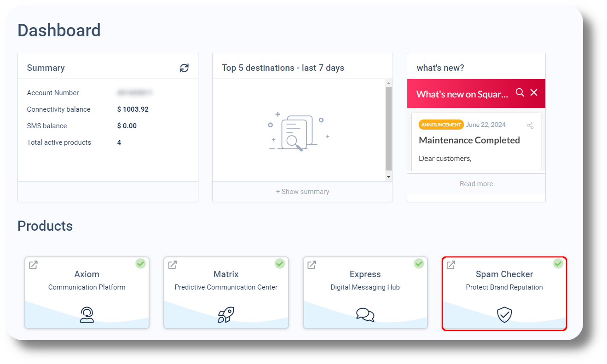The image size is (607, 364).
Task: Click the Spam Checker active checkmark badge
Action: click(x=558, y=263)
